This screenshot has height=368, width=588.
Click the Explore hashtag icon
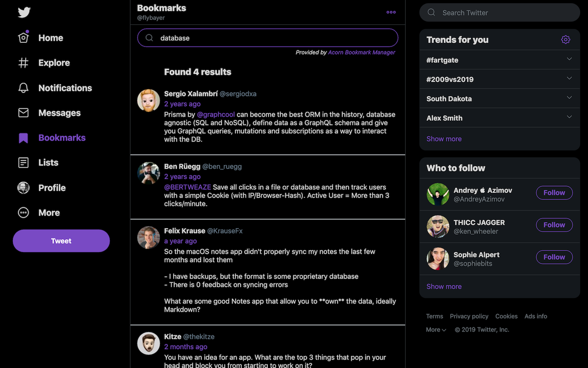[23, 63]
